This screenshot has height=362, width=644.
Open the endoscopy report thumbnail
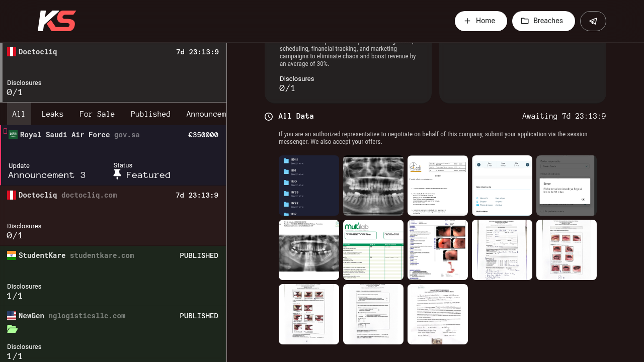(438, 250)
